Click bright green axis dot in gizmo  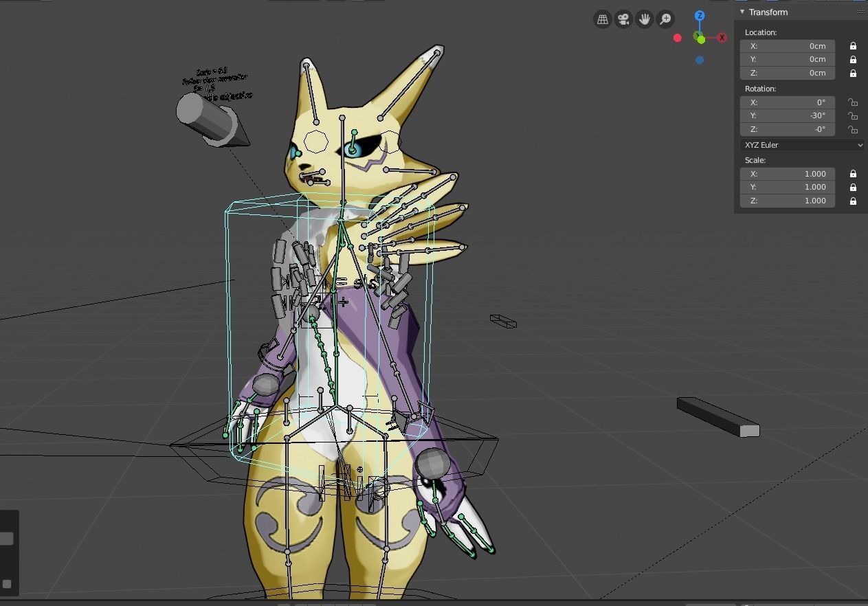701,40
